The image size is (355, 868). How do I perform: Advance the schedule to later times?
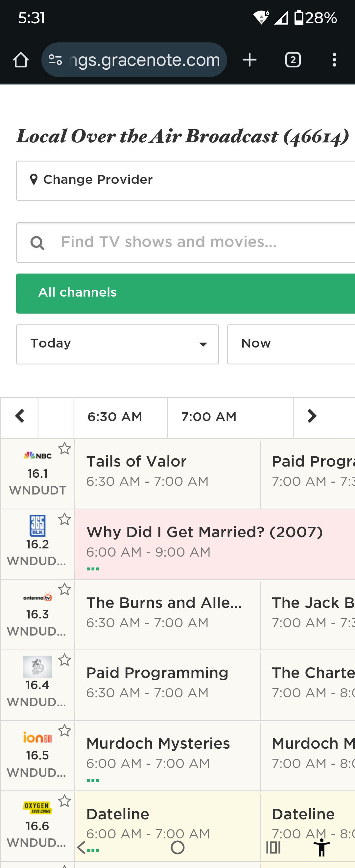point(312,417)
